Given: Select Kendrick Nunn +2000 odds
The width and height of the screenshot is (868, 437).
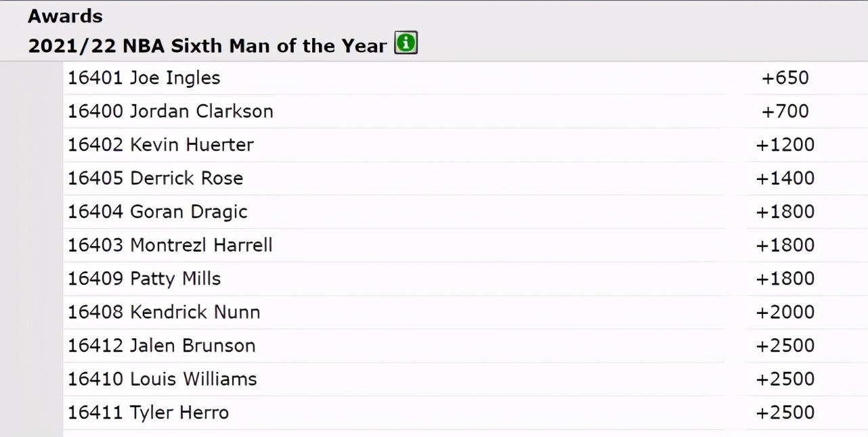Looking at the screenshot, I should tap(785, 312).
